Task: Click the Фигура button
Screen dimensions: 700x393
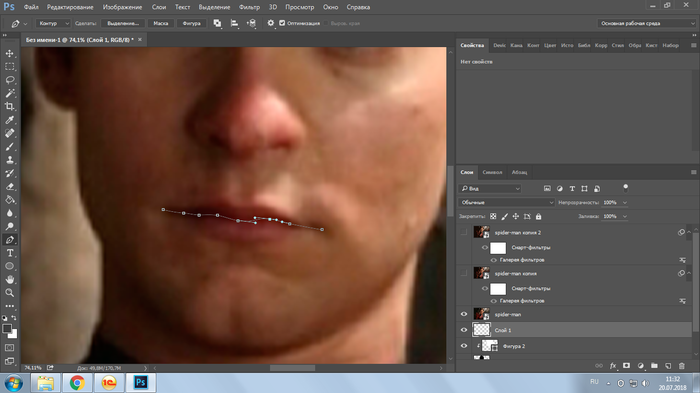Action: tap(192, 23)
